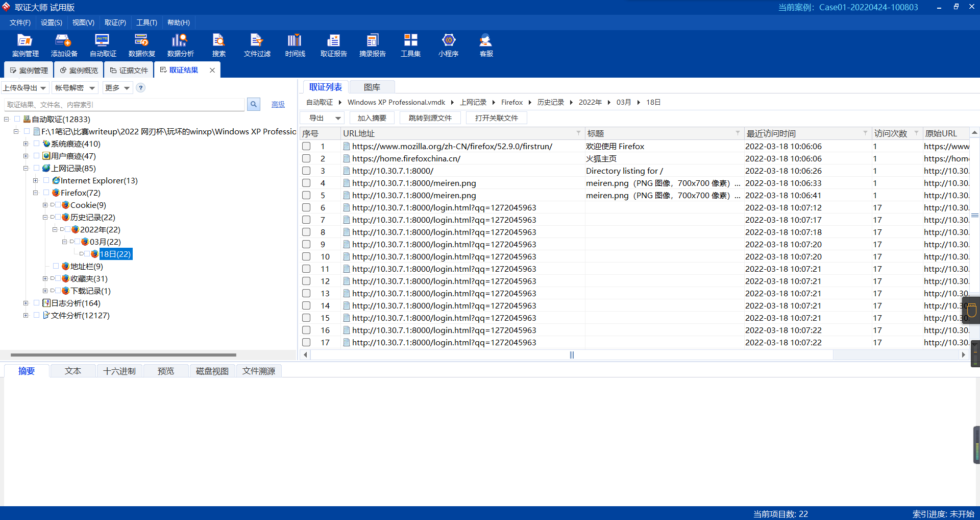Open the 磁盘视图 tab
The height and width of the screenshot is (520, 980).
click(x=212, y=371)
